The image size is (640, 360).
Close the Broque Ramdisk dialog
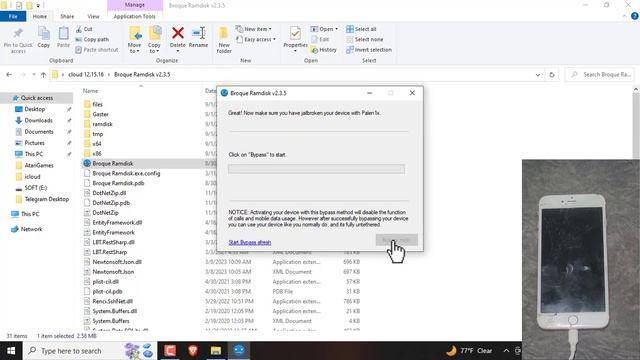(412, 93)
